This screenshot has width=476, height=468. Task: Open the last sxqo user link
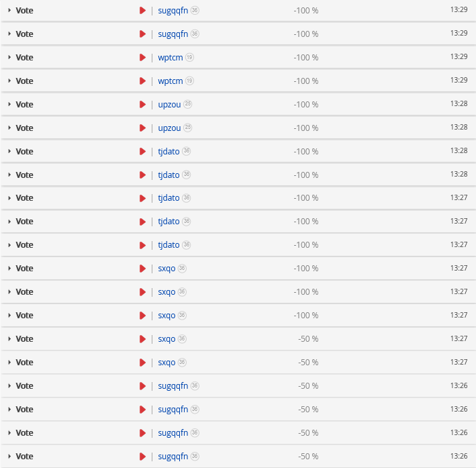[x=166, y=363]
